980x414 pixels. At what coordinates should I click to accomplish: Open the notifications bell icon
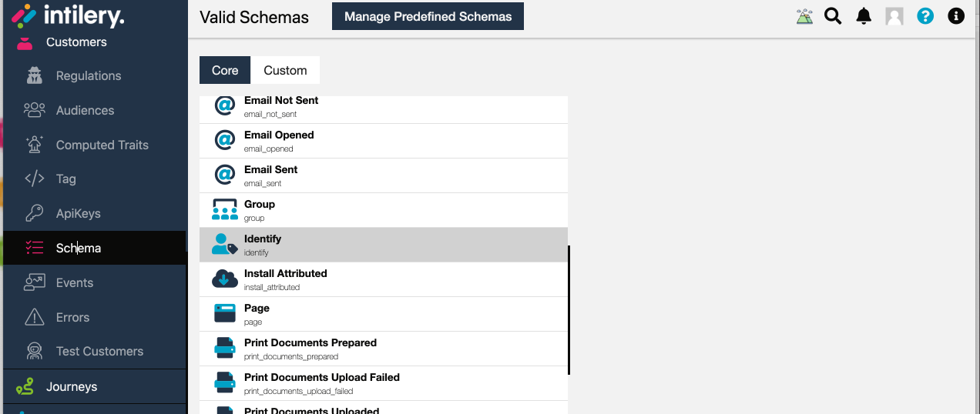point(864,16)
